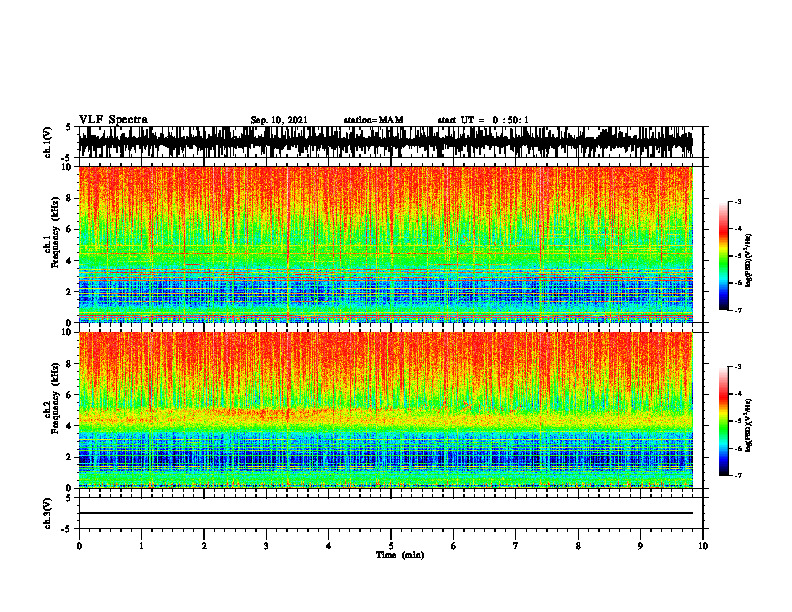Pick the ch.2 spectrogram color bar

(x=723, y=421)
